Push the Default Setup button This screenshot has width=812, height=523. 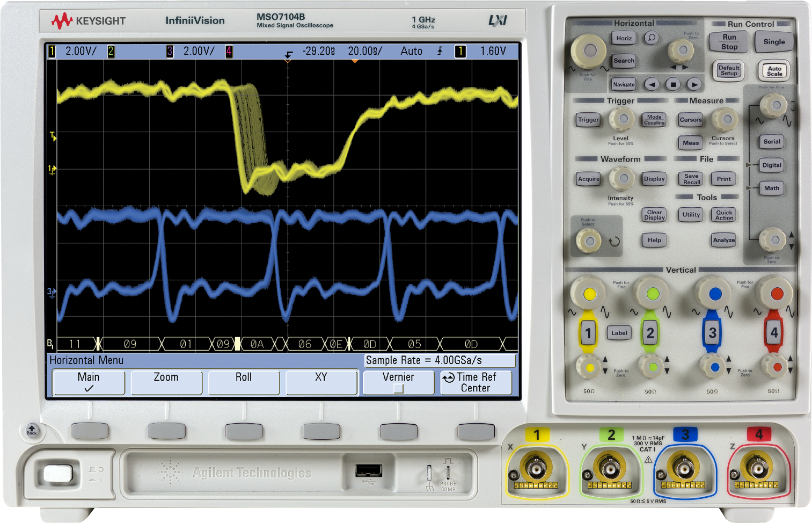tap(729, 70)
